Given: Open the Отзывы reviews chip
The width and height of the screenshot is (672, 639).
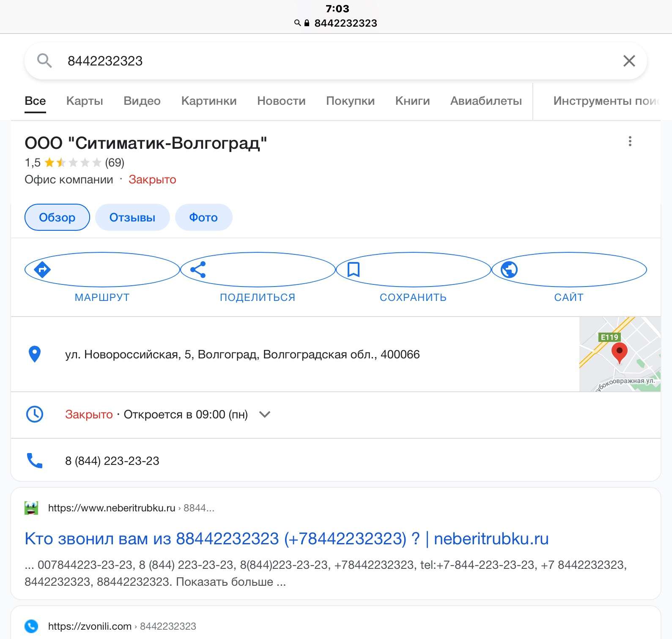Looking at the screenshot, I should click(132, 217).
